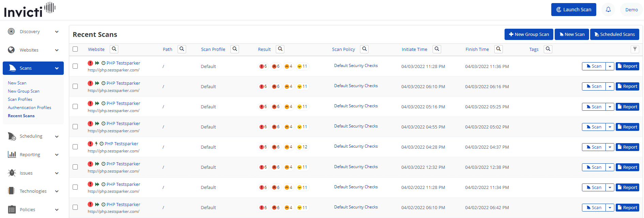This screenshot has height=218, width=644.
Task: Open Scan Policy column search
Action: [x=364, y=49]
